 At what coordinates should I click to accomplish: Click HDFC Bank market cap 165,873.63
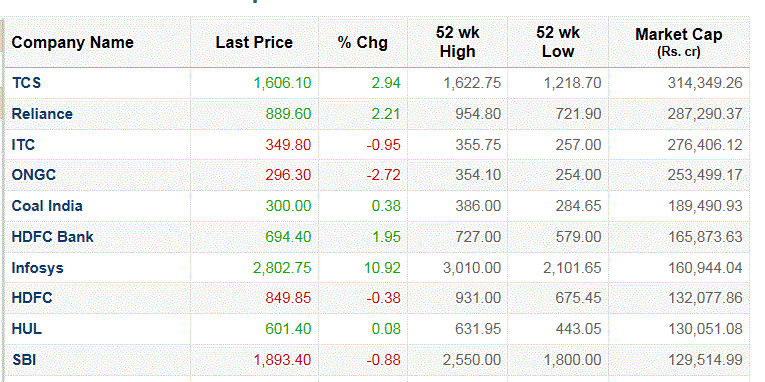tap(705, 237)
